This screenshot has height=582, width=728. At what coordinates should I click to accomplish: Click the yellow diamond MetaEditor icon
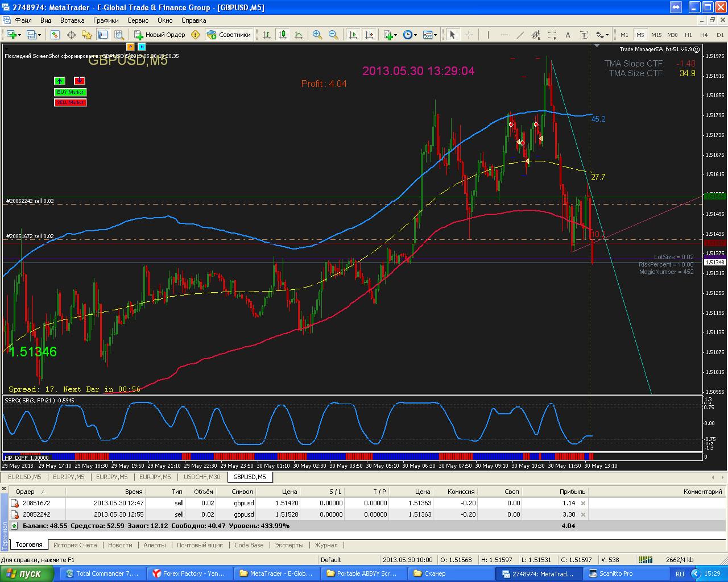click(196, 35)
